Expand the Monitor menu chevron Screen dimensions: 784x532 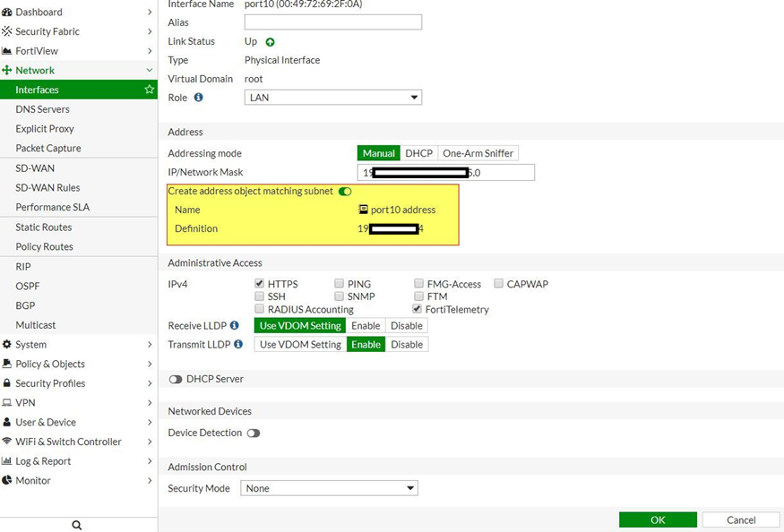(150, 480)
